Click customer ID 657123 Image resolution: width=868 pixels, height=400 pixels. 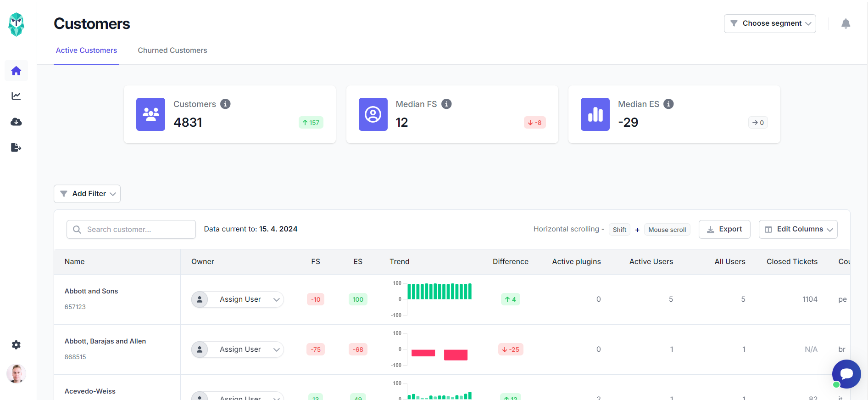pyautogui.click(x=75, y=307)
